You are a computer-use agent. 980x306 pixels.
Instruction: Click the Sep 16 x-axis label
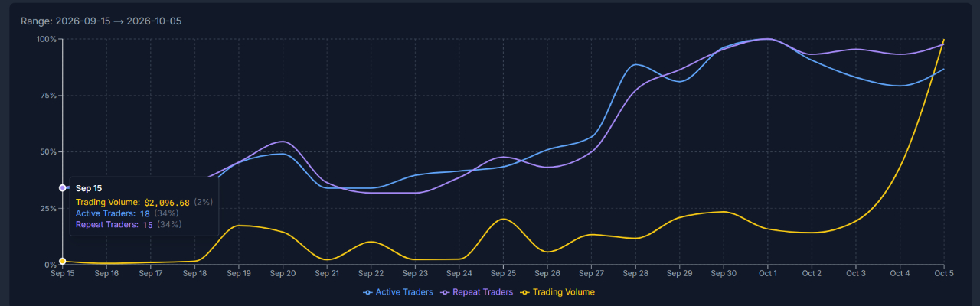[x=106, y=272]
